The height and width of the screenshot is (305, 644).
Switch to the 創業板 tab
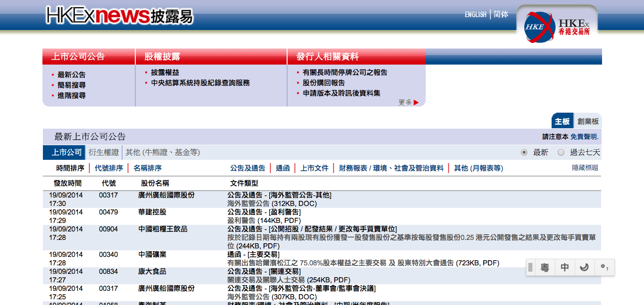pos(588,121)
